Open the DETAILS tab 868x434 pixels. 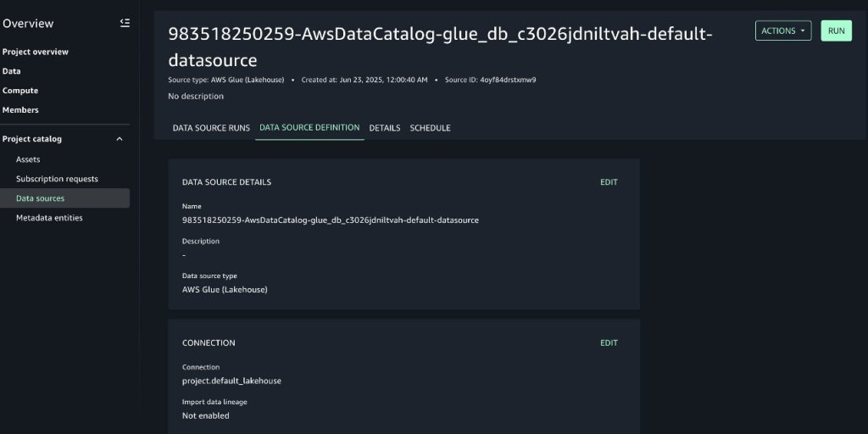pos(385,128)
